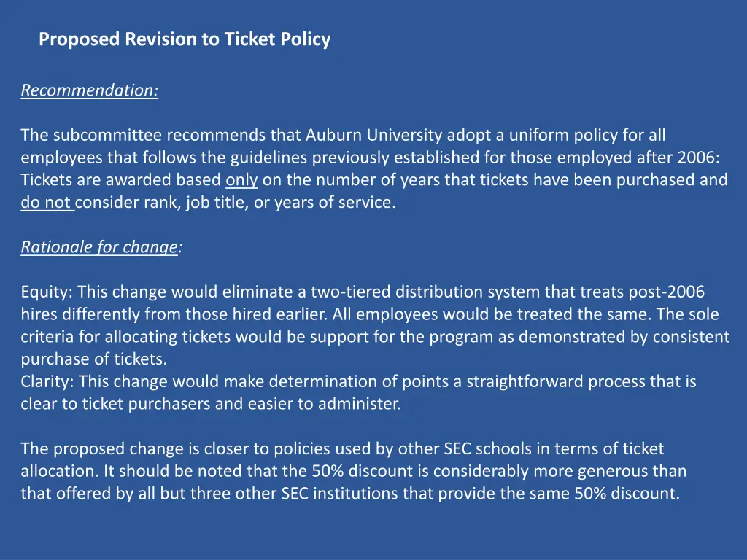The width and height of the screenshot is (747, 560).
Task: Click the underlined "Rationale for change" heading
Action: click(99, 247)
